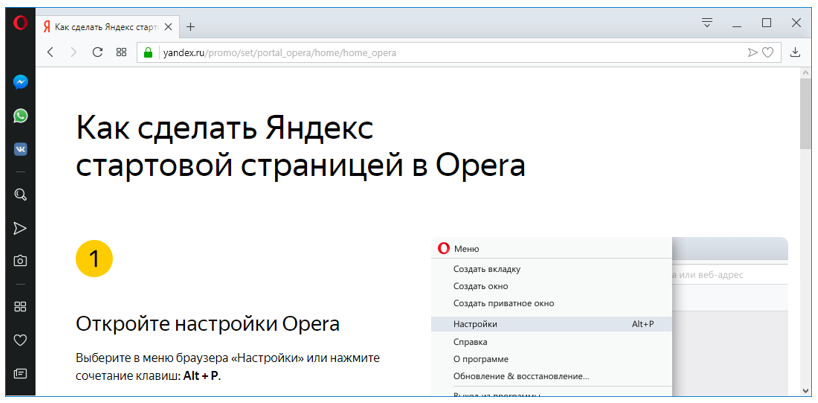The width and height of the screenshot is (818, 403).
Task: Open Facebook Messenger in the sidebar
Action: (20, 82)
